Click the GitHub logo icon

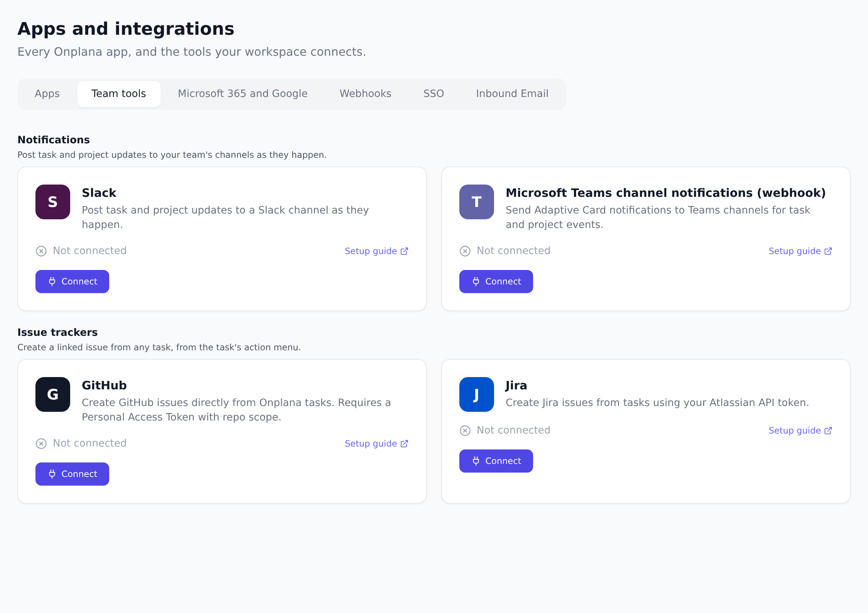point(52,394)
